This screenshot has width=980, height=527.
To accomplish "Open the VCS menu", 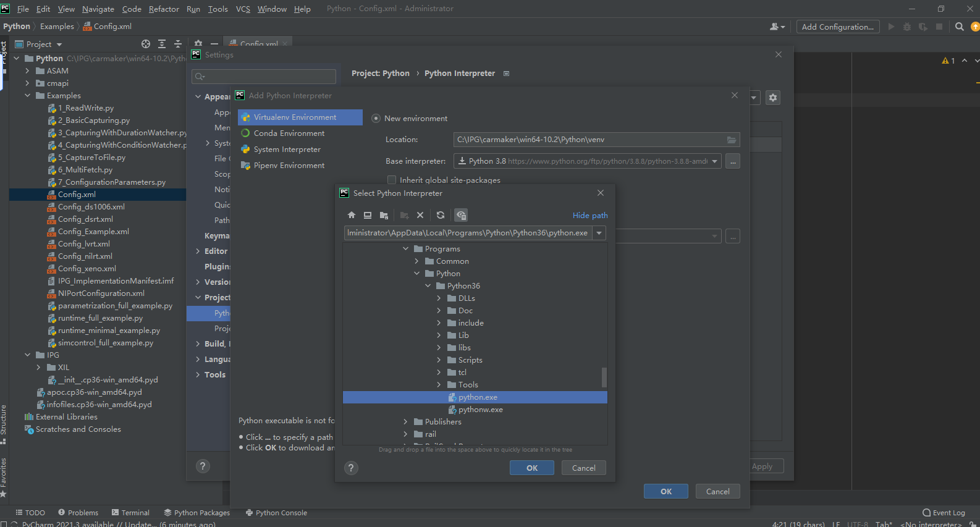I will 243,9.
